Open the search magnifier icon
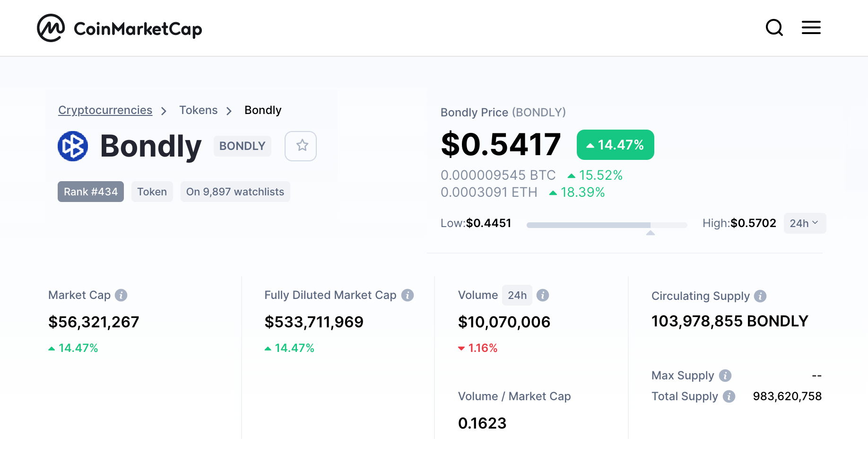 point(774,27)
